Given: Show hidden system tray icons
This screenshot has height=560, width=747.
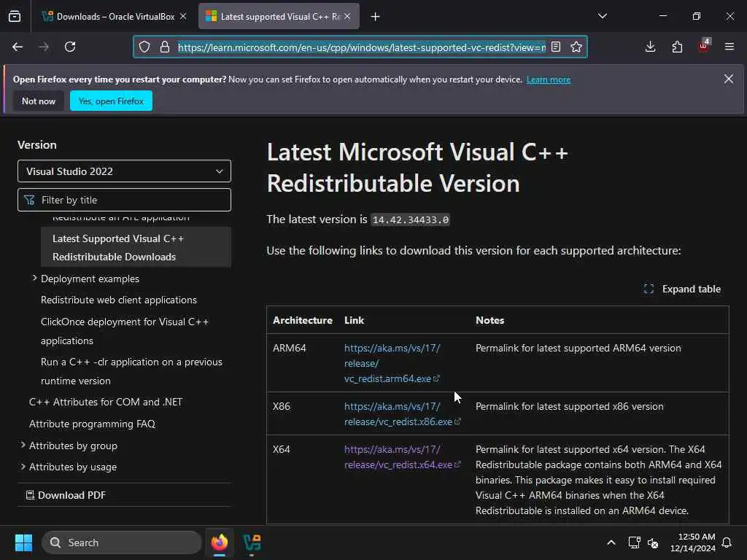Looking at the screenshot, I should point(611,542).
